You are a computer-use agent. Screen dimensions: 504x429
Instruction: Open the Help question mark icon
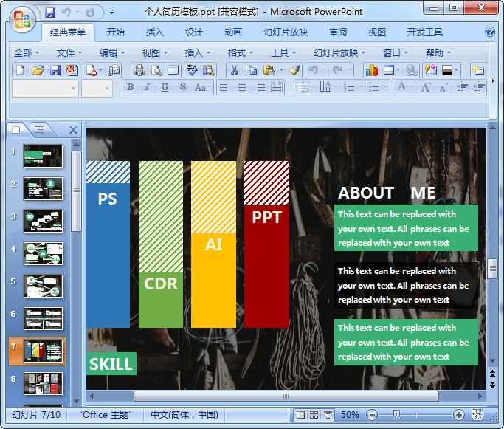pyautogui.click(x=489, y=32)
